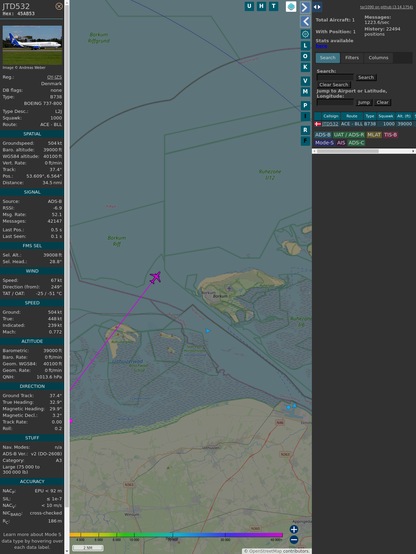This screenshot has height=554, width=416.
Task: Click the B738 type cell in table
Action: pyautogui.click(x=370, y=124)
